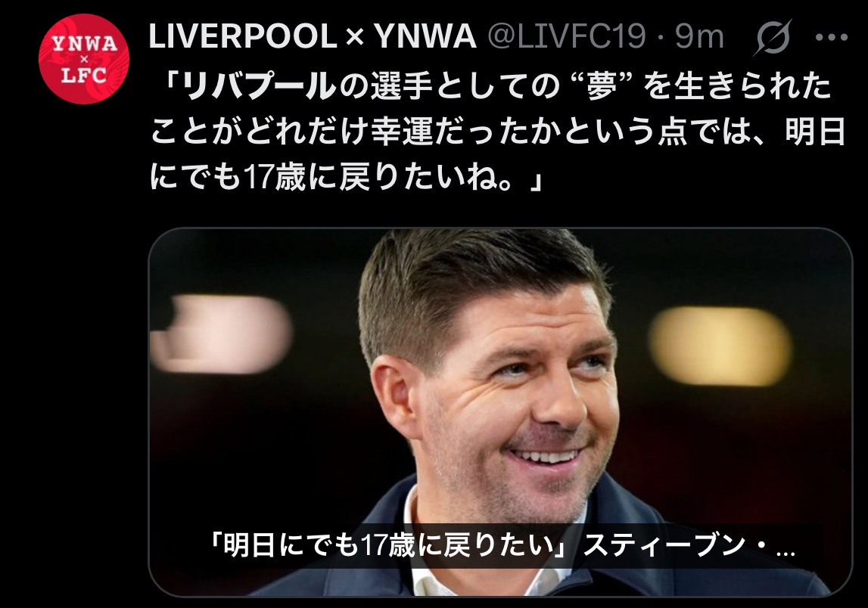The image size is (868, 608).
Task: Click the blurred yellow light in the photo
Action: pos(720,346)
